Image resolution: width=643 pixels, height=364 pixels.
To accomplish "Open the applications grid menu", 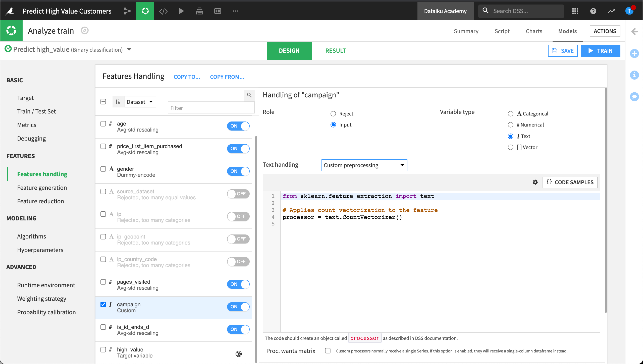I will [x=575, y=11].
